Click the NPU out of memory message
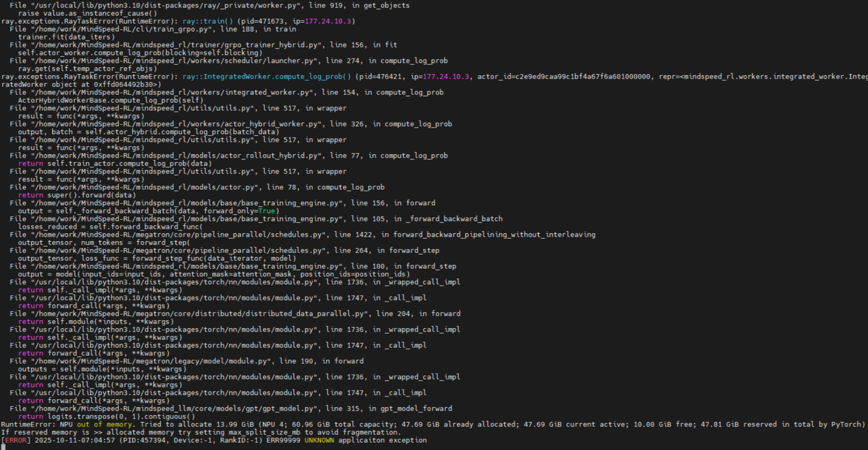 (x=96, y=424)
